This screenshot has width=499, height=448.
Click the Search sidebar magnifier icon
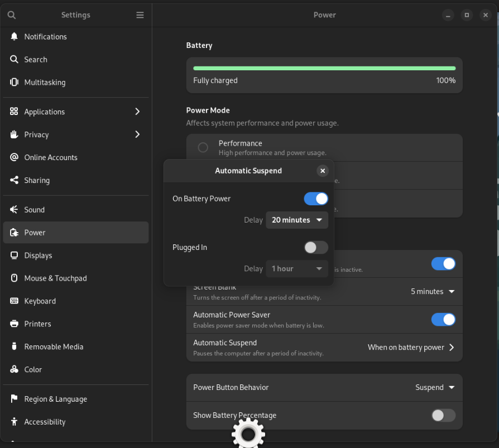14,60
